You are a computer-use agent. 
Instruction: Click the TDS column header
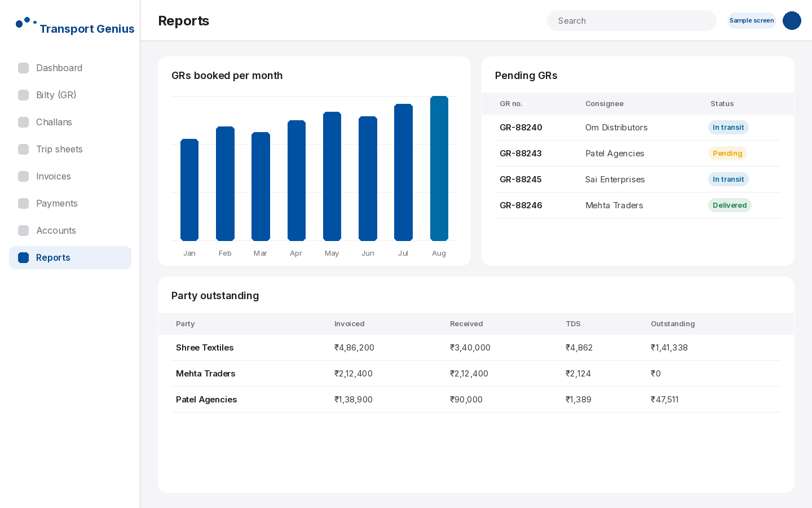point(573,324)
